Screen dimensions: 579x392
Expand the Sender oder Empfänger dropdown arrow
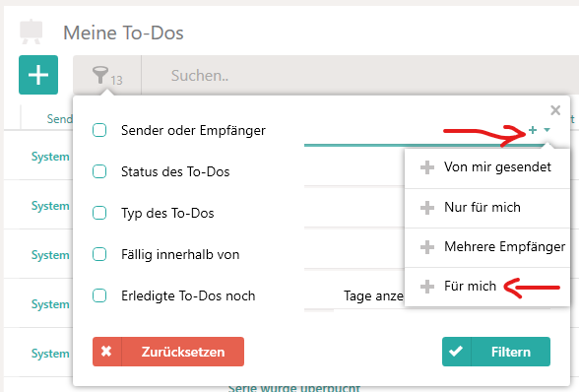[x=547, y=130]
